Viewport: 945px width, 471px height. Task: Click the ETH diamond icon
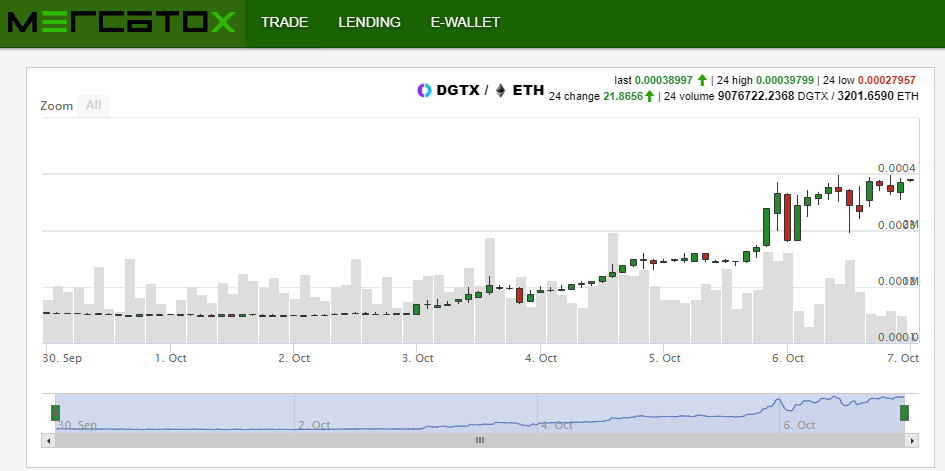501,91
